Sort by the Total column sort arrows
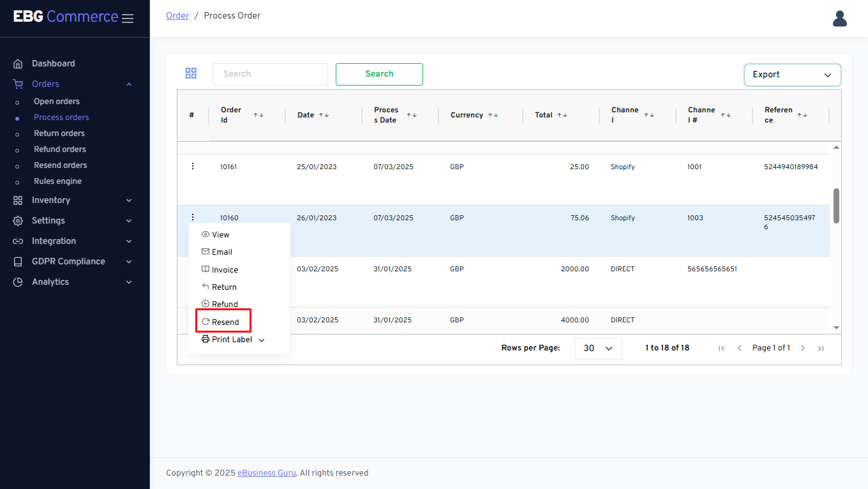 [562, 115]
